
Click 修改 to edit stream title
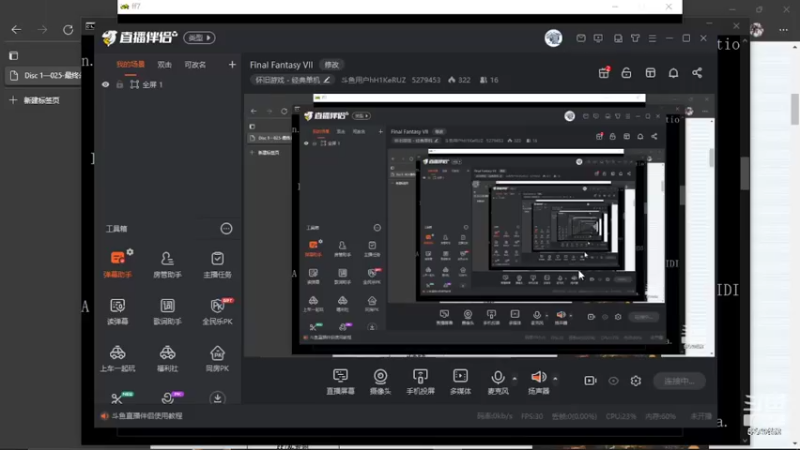tap(332, 65)
